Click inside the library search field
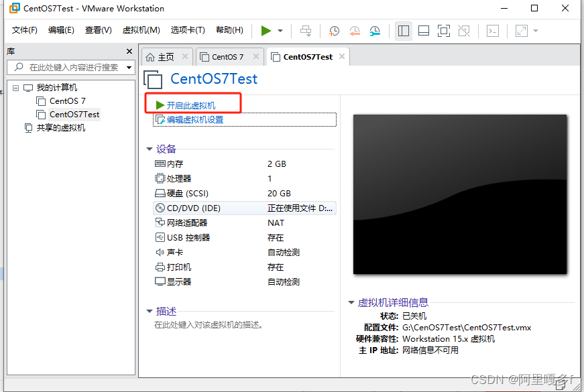 [x=67, y=68]
